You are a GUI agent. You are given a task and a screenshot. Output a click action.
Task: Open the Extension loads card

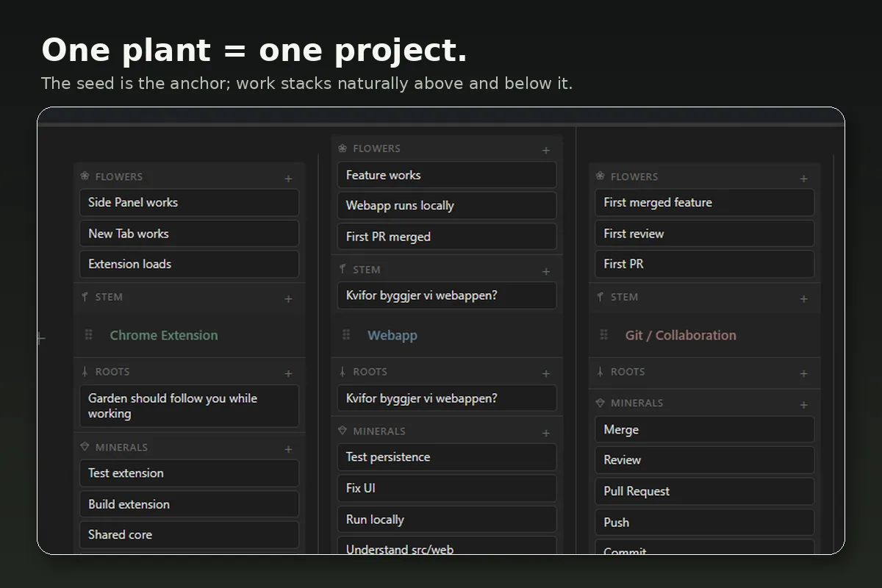(x=190, y=265)
